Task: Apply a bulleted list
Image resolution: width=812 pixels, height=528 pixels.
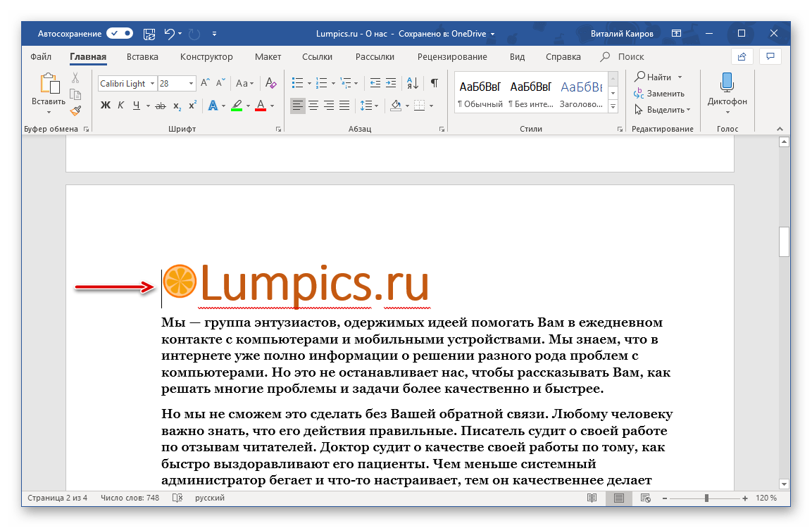Action: (x=297, y=83)
